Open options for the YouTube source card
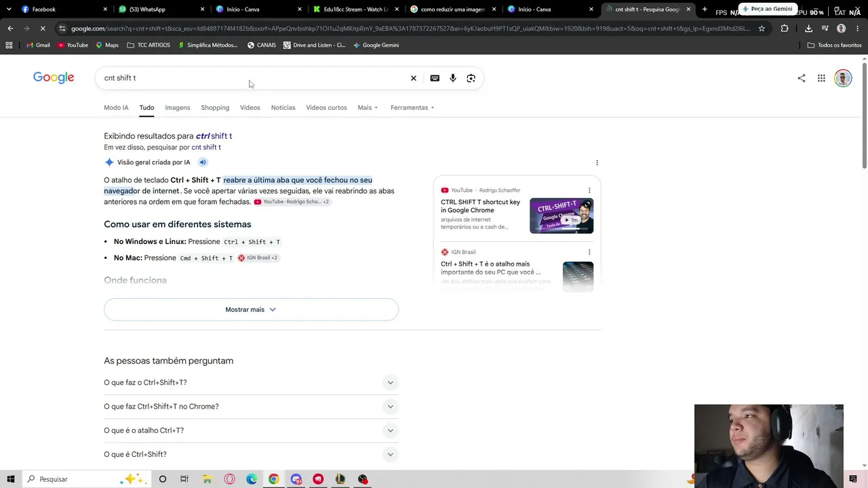 pyautogui.click(x=589, y=190)
